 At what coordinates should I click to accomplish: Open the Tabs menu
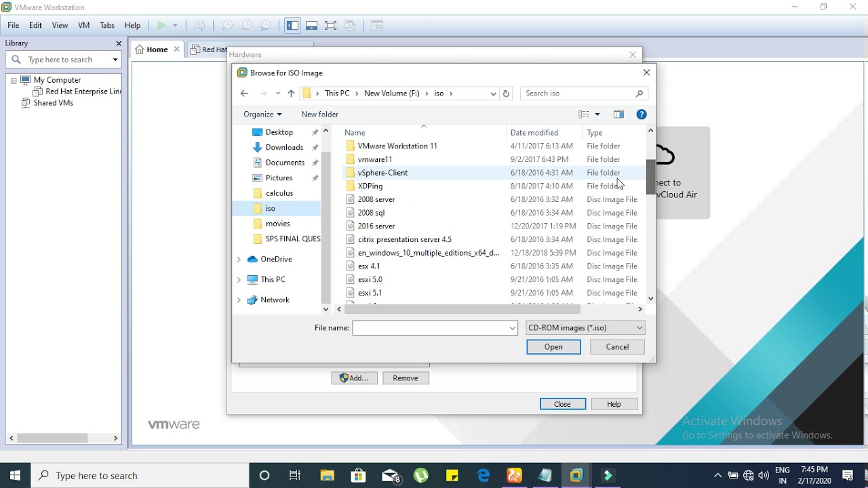107,26
